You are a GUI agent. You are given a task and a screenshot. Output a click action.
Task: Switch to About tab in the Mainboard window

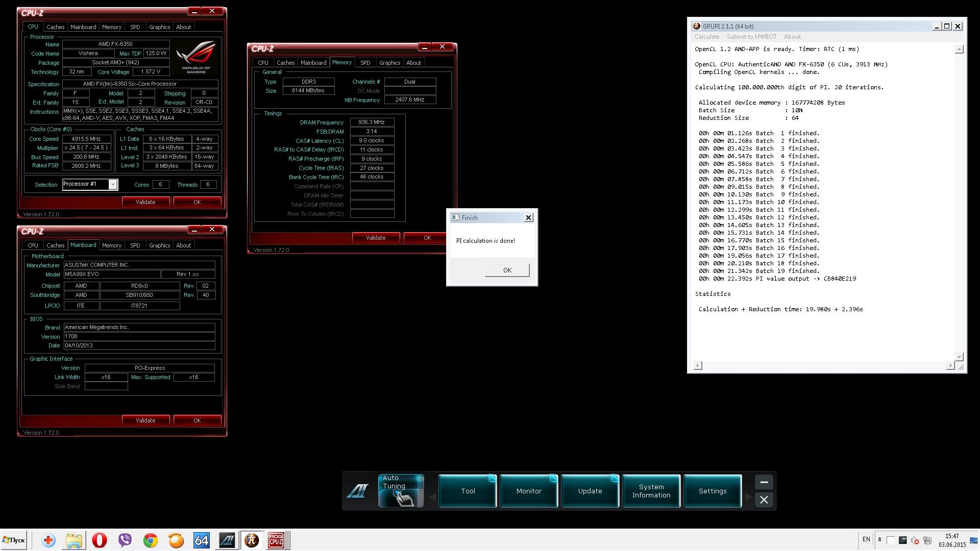(x=183, y=245)
